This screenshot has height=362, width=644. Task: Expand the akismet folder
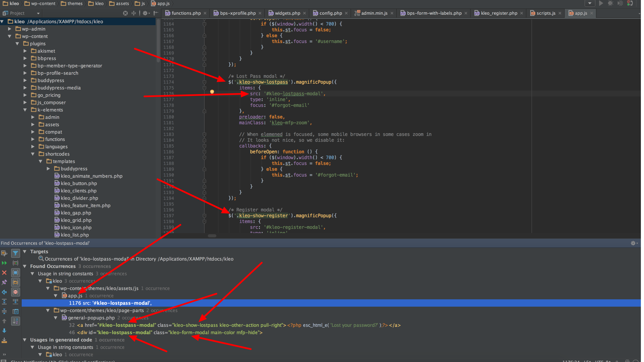(x=25, y=51)
